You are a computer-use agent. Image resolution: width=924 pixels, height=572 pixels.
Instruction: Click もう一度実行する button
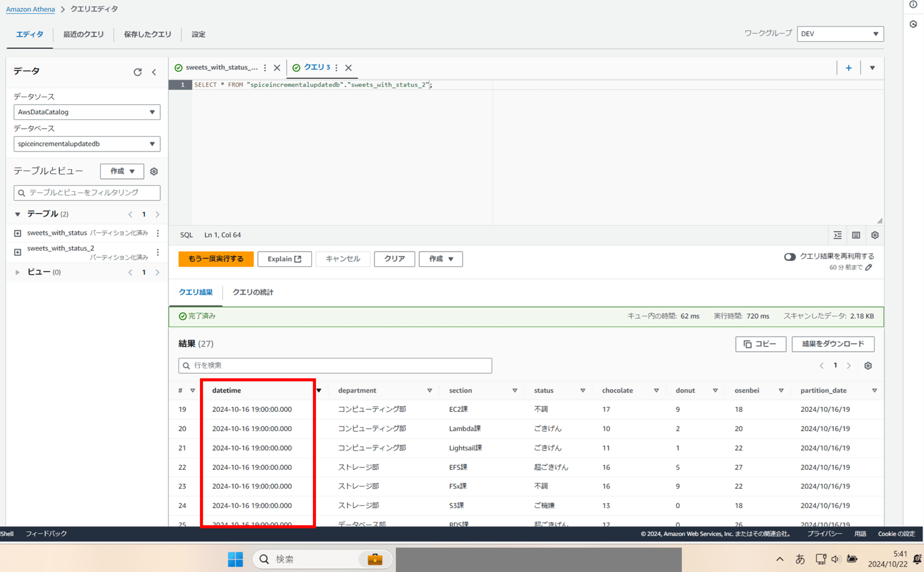pos(216,259)
